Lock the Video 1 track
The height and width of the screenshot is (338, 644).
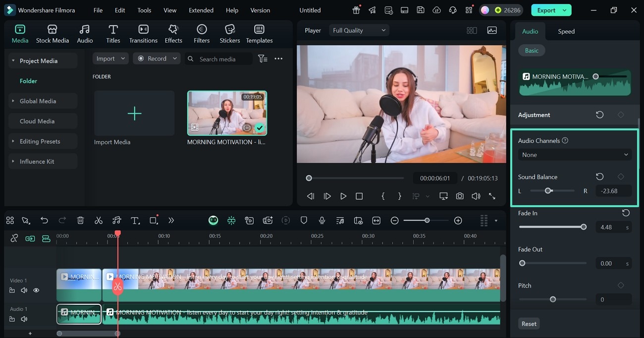12,290
